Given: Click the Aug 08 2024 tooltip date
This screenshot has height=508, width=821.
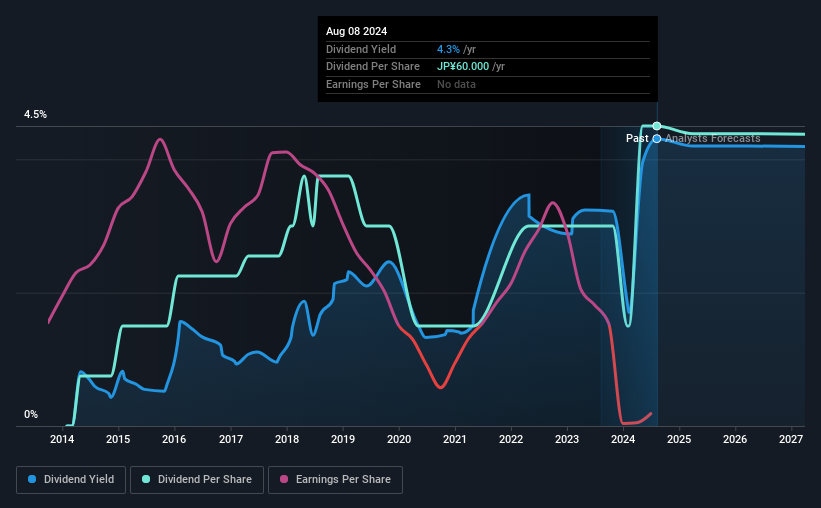Looking at the screenshot, I should click(357, 31).
